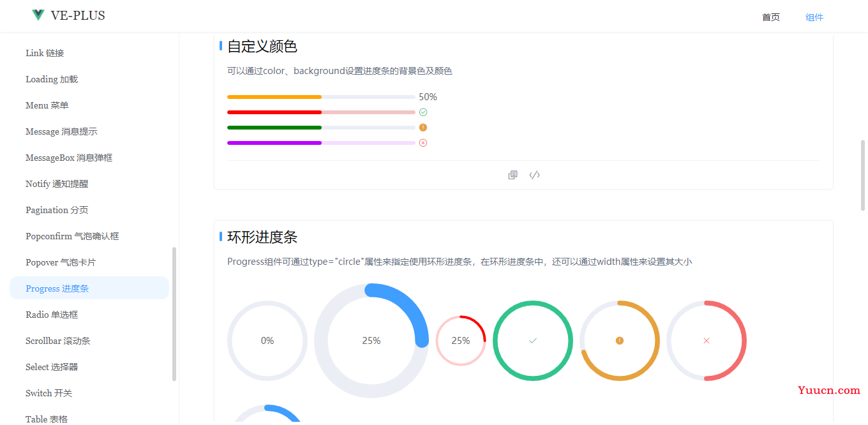The image size is (868, 425).
Task: Select Progress 进度条 in sidebar
Action: [89, 288]
